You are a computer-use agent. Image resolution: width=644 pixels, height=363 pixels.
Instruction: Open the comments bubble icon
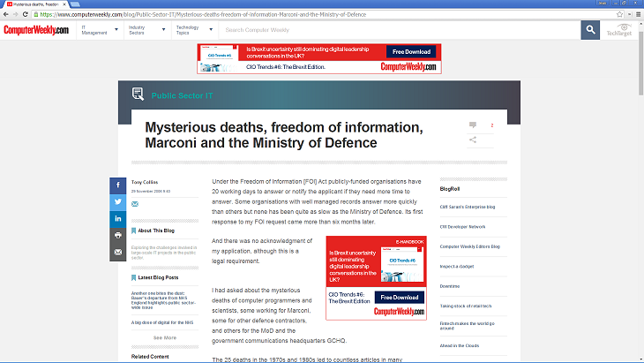coord(473,125)
